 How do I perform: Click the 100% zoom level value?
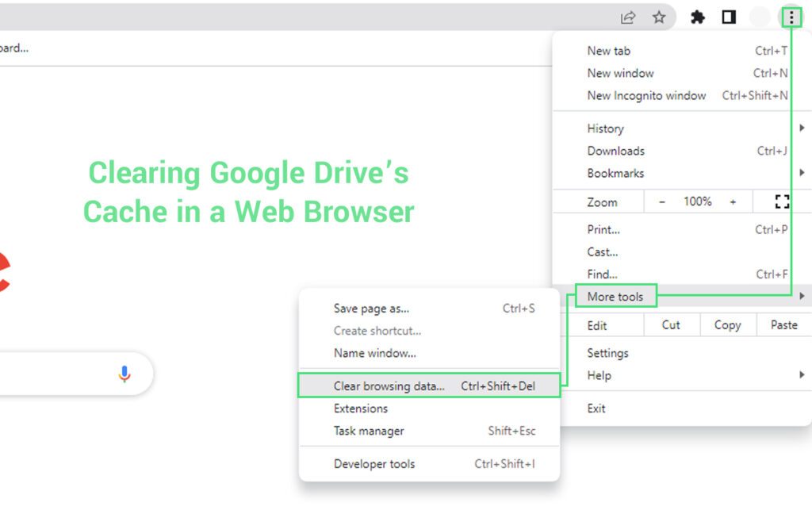pyautogui.click(x=698, y=201)
